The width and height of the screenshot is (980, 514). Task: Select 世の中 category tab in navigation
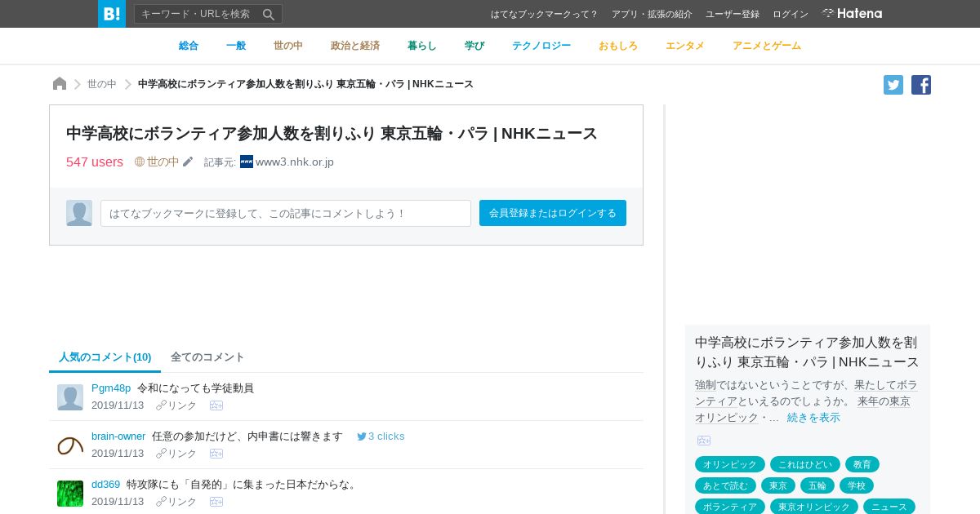(288, 46)
